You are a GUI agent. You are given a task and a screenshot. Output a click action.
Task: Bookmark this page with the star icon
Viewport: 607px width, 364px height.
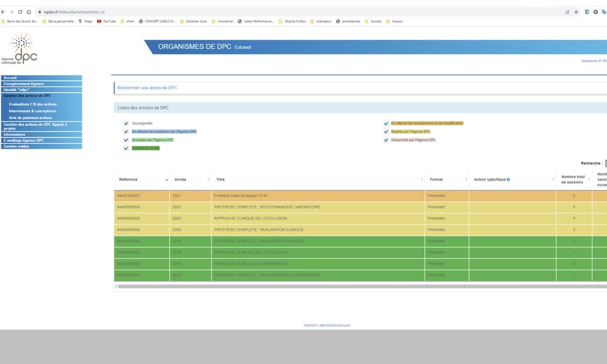(x=576, y=12)
